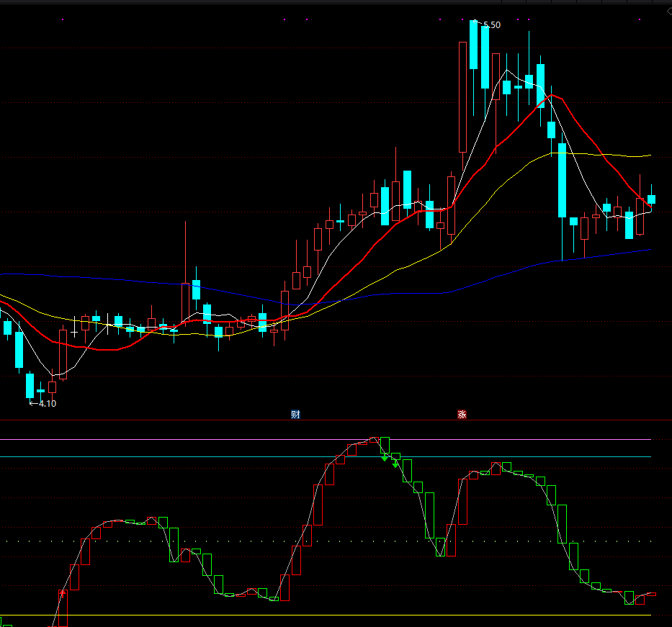The image size is (672, 627).
Task: Click the red 涨 event marker
Action: tap(462, 414)
